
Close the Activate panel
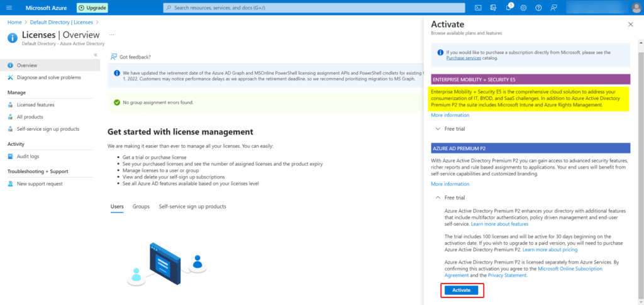click(x=630, y=25)
